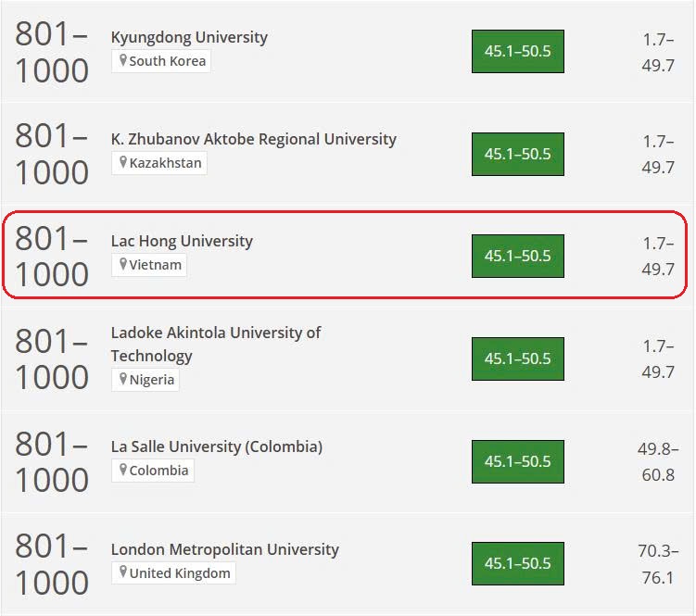Click Lac Hong University's green 45.1–50.5 score

517,256
